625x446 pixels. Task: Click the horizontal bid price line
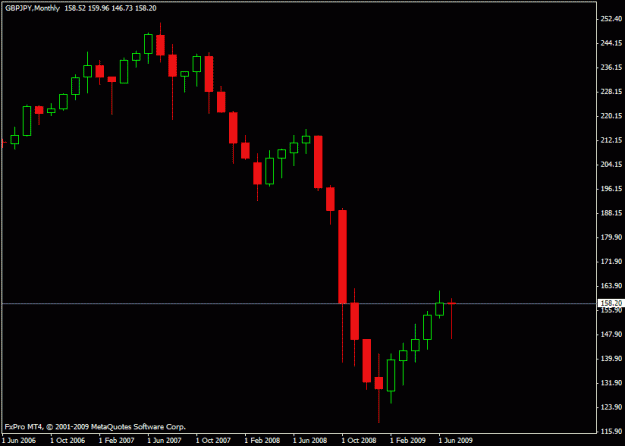299,303
